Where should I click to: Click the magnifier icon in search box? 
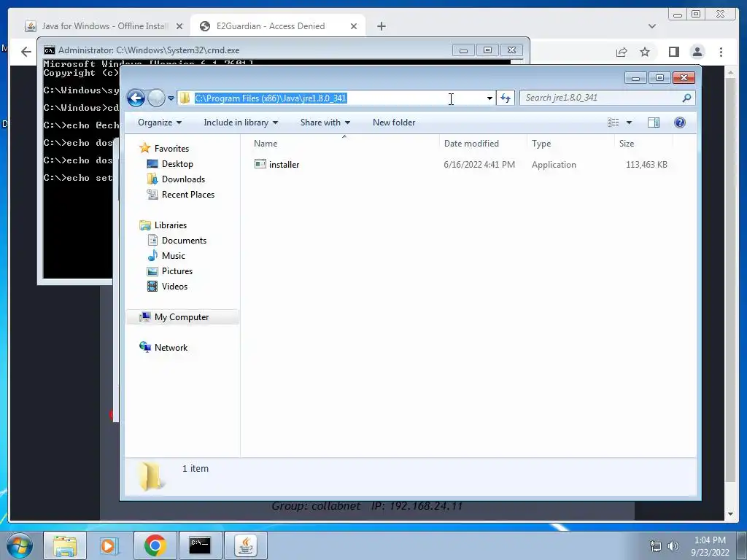pos(686,98)
